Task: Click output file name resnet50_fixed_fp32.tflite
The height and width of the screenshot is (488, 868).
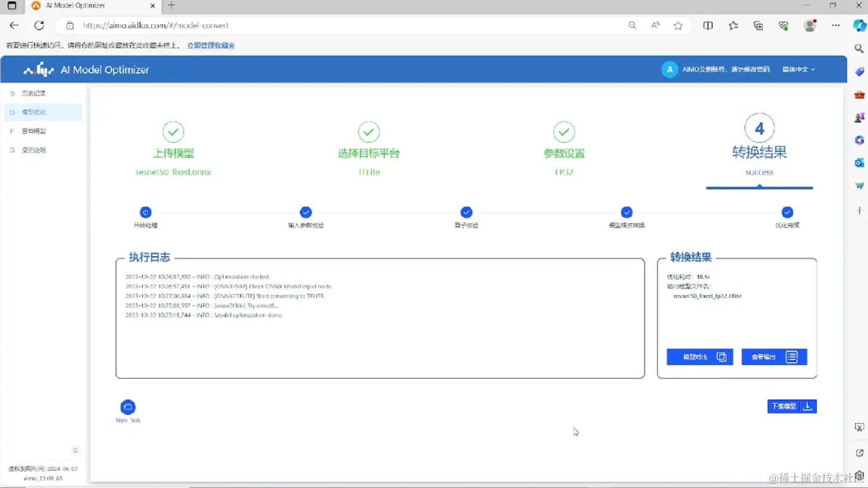Action: 707,296
